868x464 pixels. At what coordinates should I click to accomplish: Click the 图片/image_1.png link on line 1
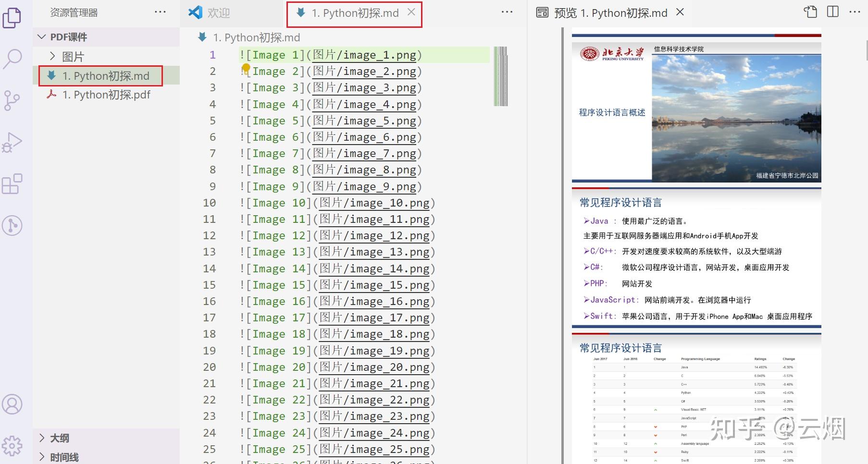click(364, 55)
